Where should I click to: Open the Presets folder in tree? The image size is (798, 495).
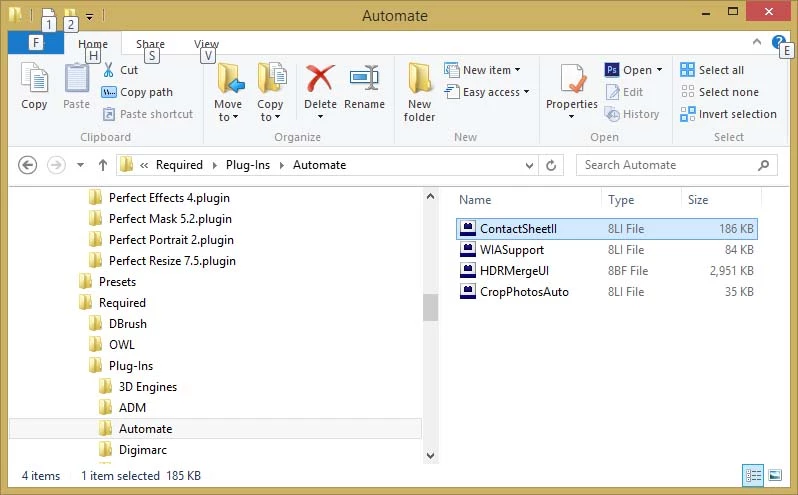click(117, 281)
